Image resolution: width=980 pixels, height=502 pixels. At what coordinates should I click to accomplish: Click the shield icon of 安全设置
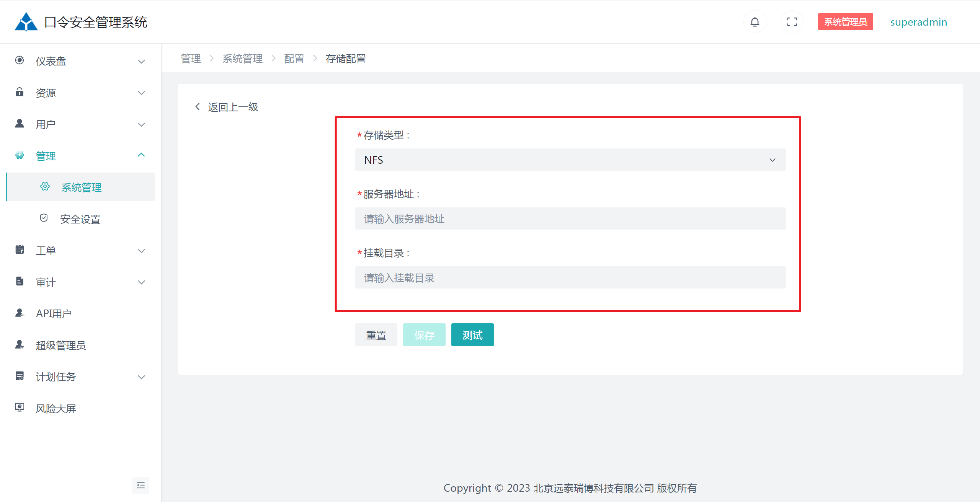coord(44,218)
